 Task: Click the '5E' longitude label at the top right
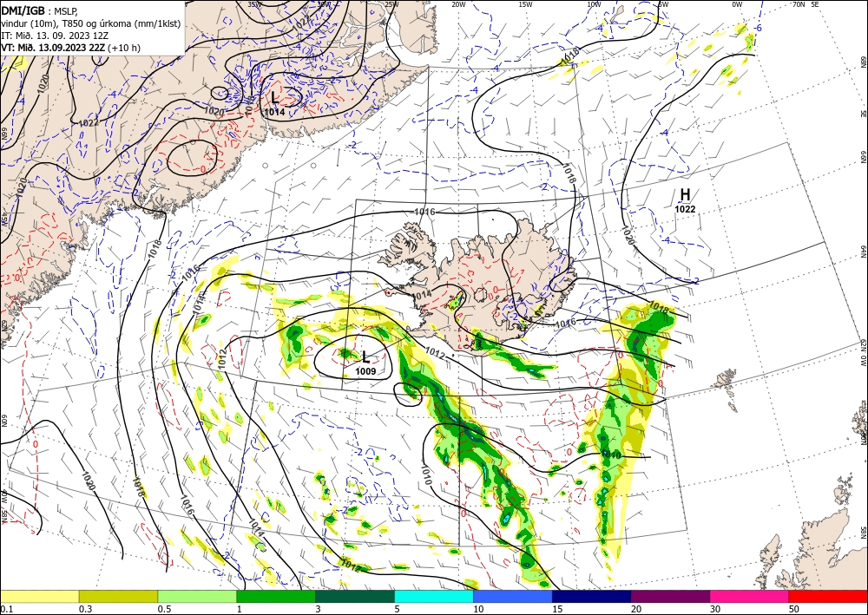(814, 4)
